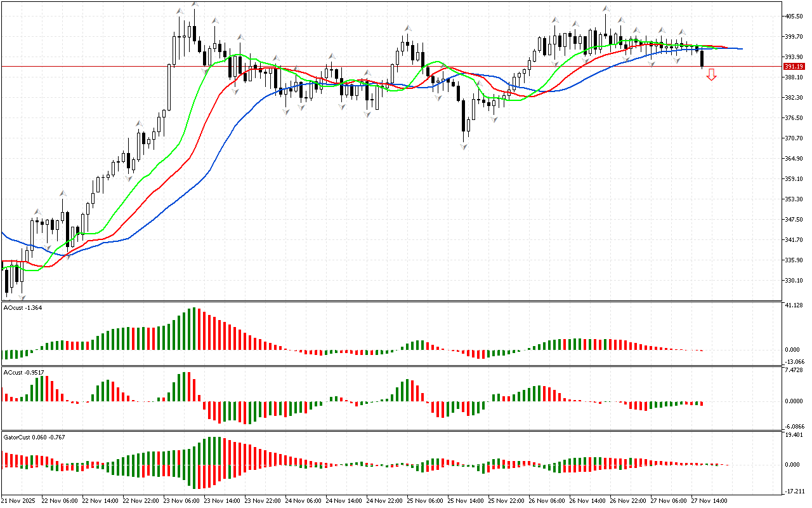Click the 391.19 current price label
This screenshot has width=812, height=508.
pyautogui.click(x=794, y=67)
